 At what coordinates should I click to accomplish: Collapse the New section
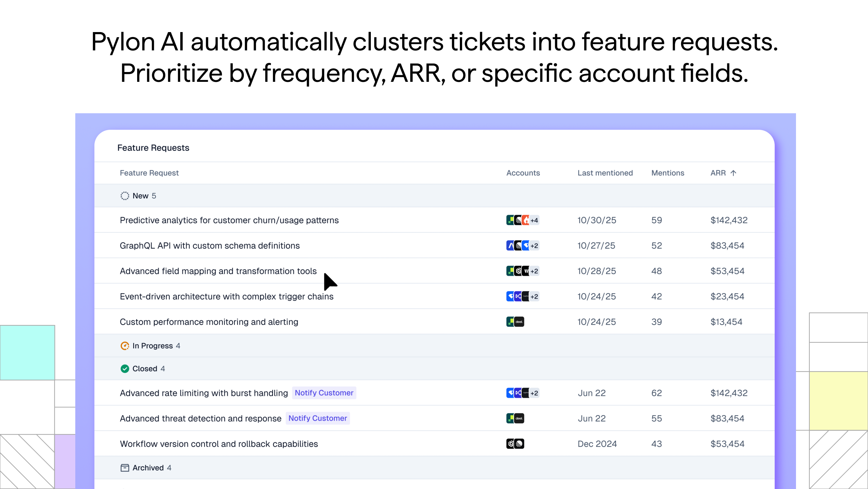(x=140, y=196)
